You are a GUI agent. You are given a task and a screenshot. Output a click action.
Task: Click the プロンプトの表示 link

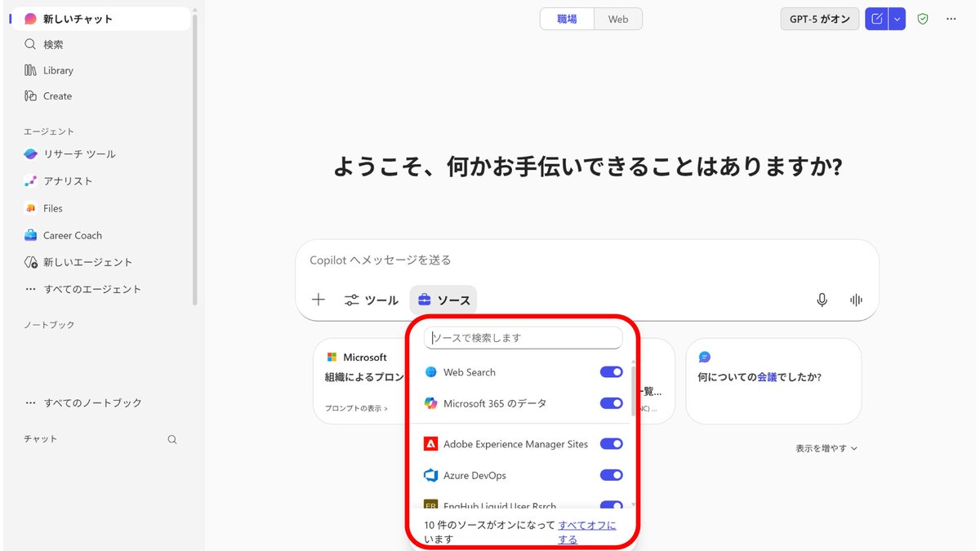[x=356, y=408]
